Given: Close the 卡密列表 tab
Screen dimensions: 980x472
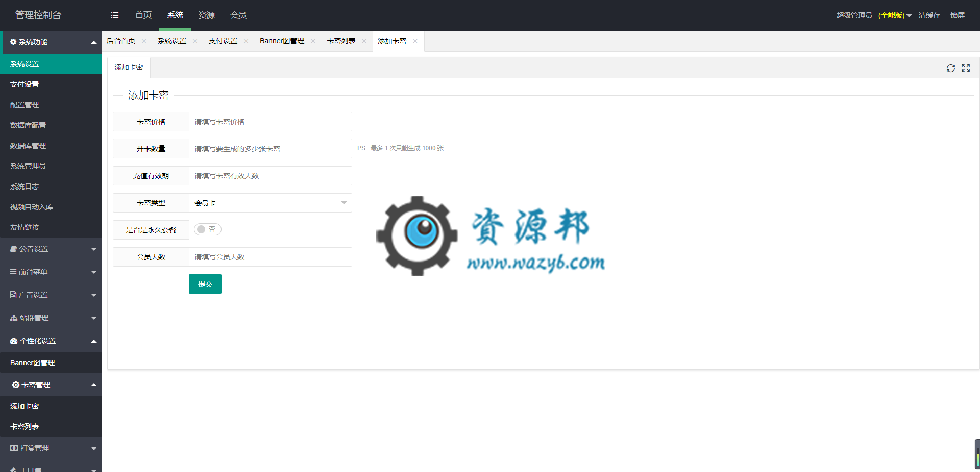Looking at the screenshot, I should [364, 41].
